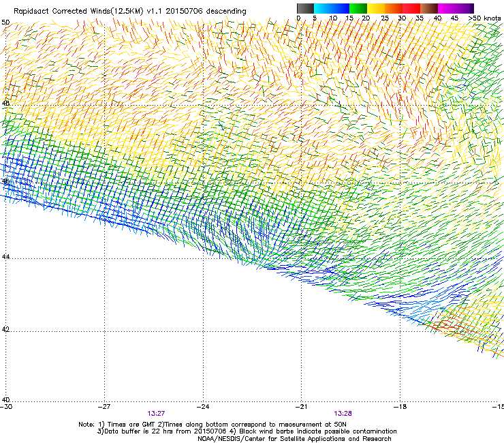Screen dimensions: 504x443
Task: Click the purple '13:27' pass time label
Action: click(x=156, y=414)
